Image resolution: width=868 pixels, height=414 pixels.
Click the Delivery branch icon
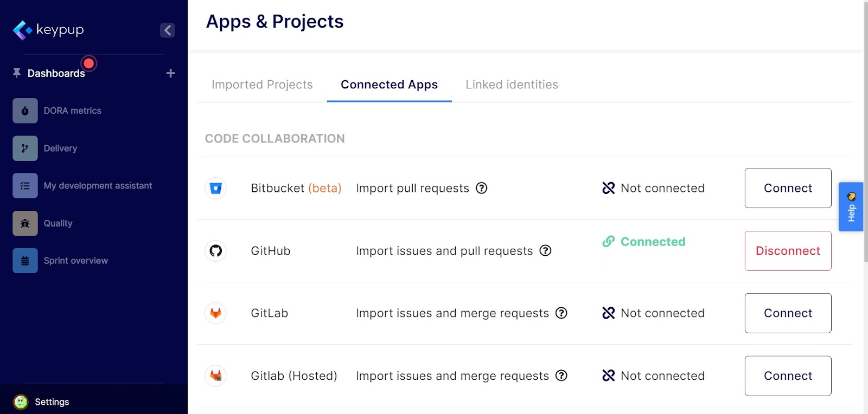(x=25, y=148)
